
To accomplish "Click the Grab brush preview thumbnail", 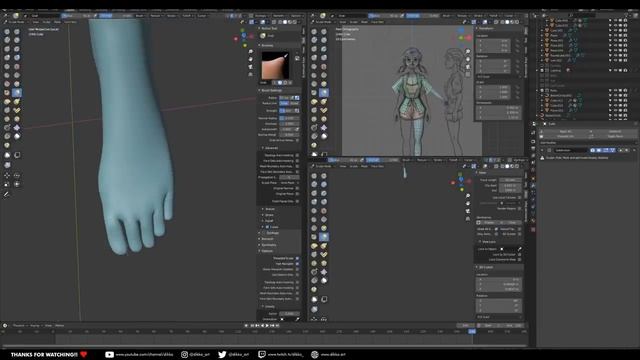I will coord(275,65).
